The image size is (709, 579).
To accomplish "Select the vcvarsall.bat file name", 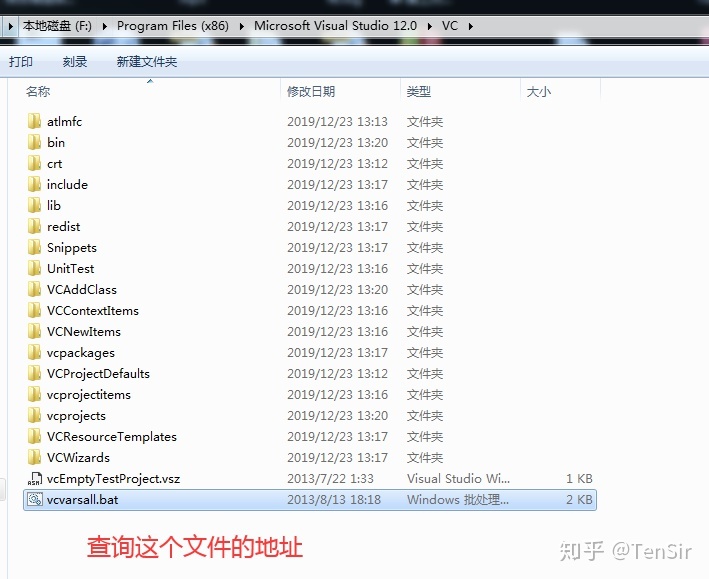I will (82, 499).
